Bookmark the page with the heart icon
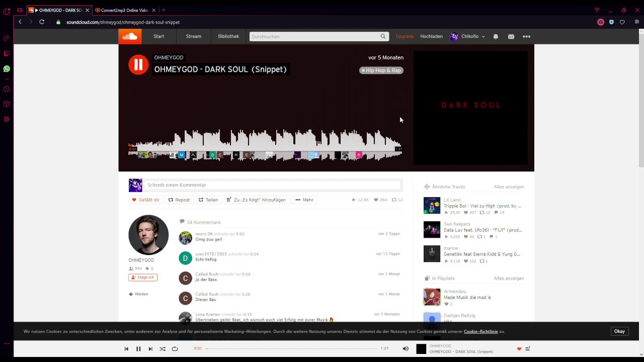This screenshot has height=362, width=644. tap(622, 22)
